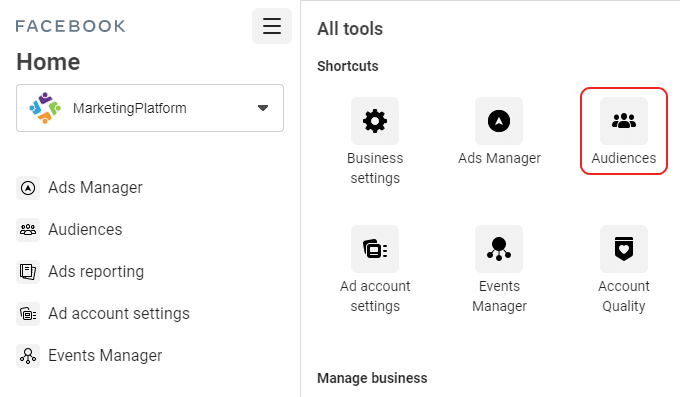Click the hamburger menu button
The image size is (680, 397).
[272, 26]
